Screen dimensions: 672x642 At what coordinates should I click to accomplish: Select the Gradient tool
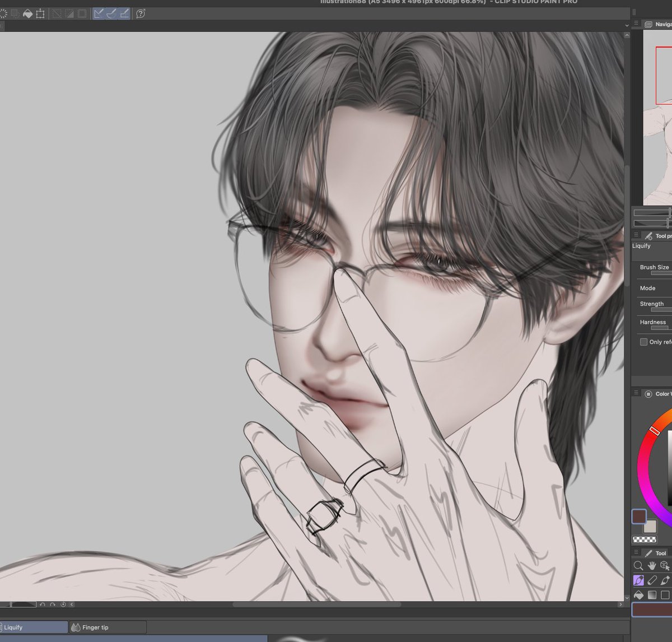pos(652,595)
